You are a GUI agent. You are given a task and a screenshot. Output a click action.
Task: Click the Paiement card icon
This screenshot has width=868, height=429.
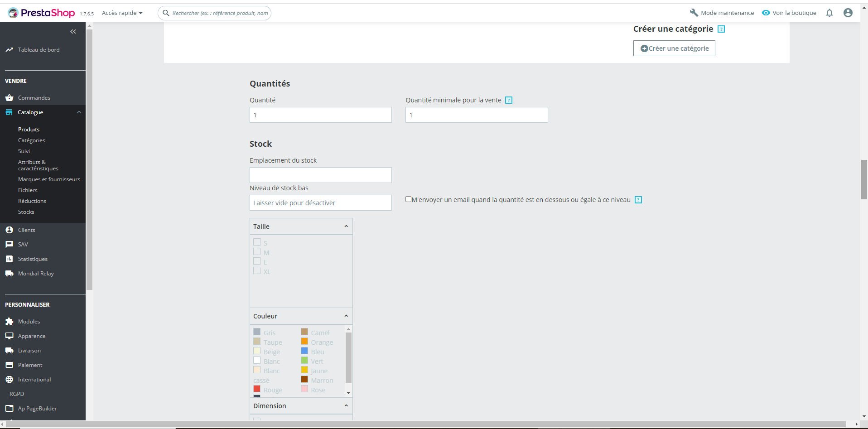click(9, 365)
